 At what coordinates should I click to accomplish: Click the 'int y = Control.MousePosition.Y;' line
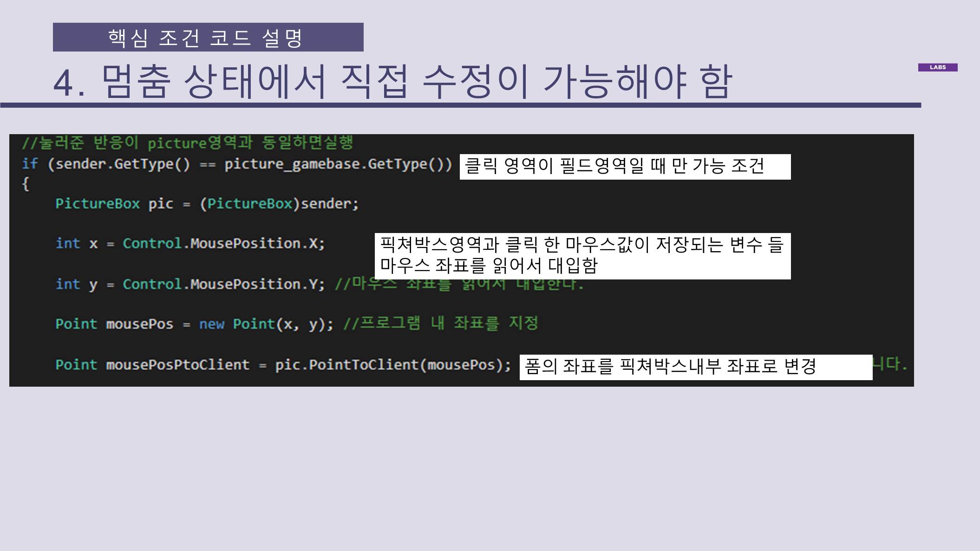click(190, 284)
